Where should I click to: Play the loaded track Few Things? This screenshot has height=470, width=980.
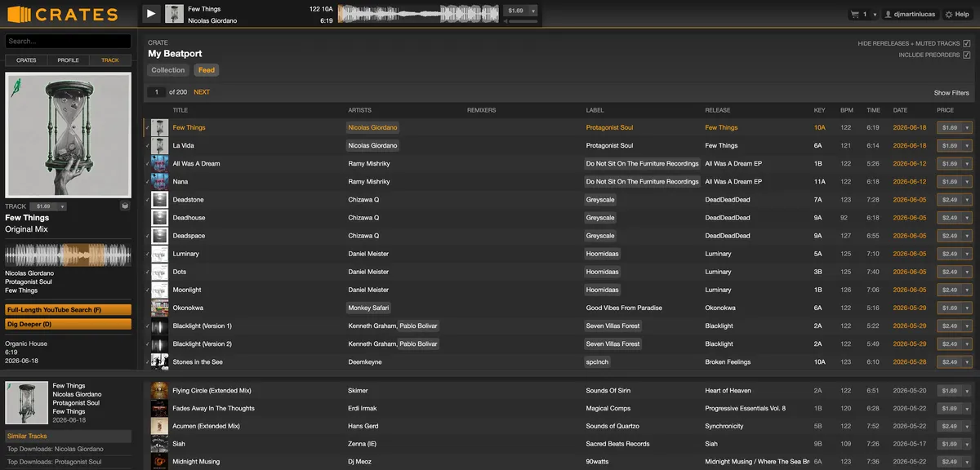(x=151, y=14)
